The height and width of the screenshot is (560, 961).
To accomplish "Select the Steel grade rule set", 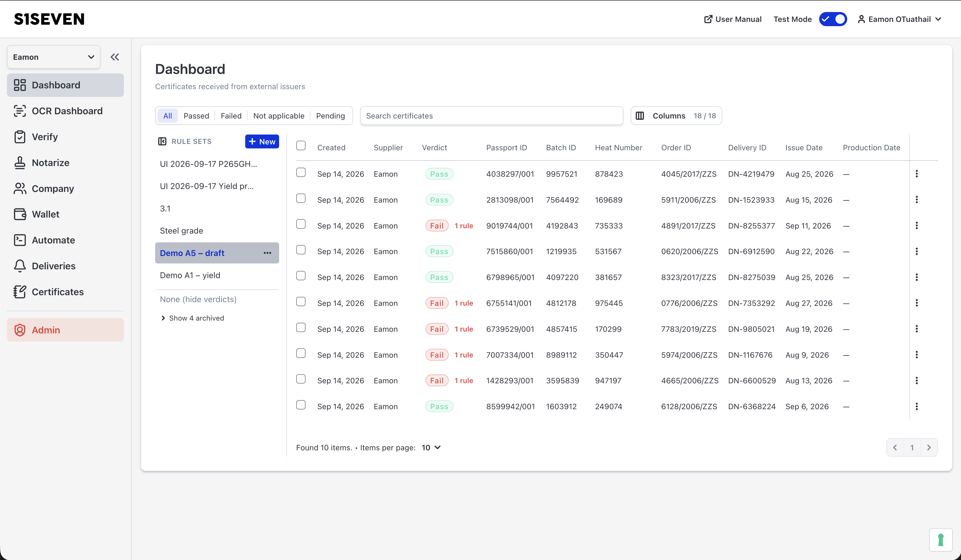I will (217, 231).
